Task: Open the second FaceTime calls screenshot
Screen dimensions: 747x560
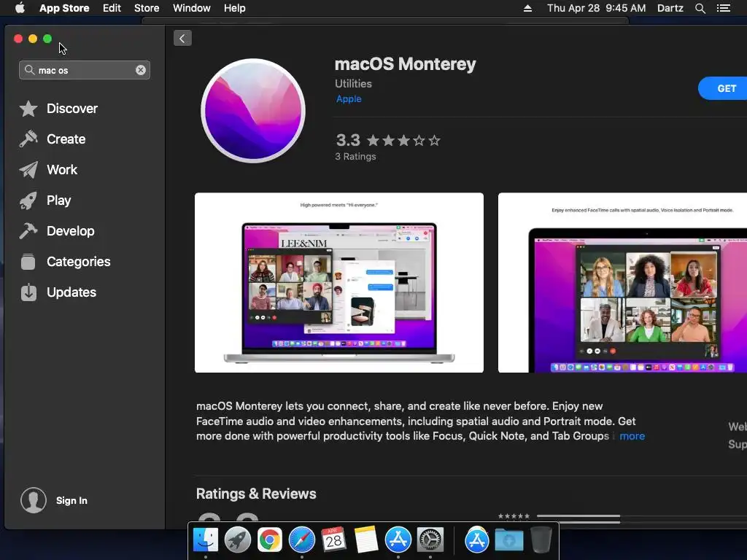Action: coord(622,282)
